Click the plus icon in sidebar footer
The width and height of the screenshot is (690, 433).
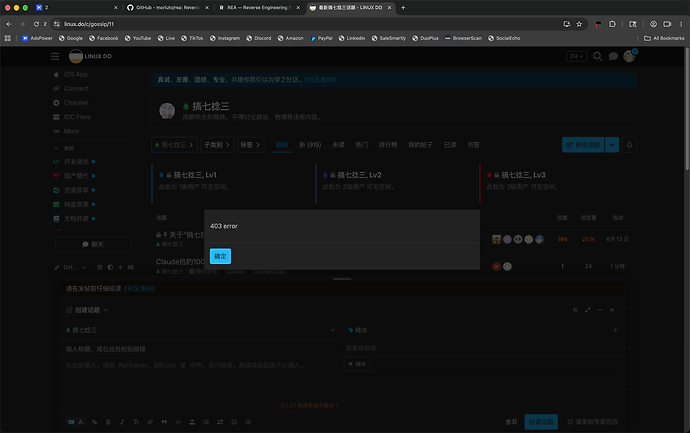pyautogui.click(x=120, y=267)
